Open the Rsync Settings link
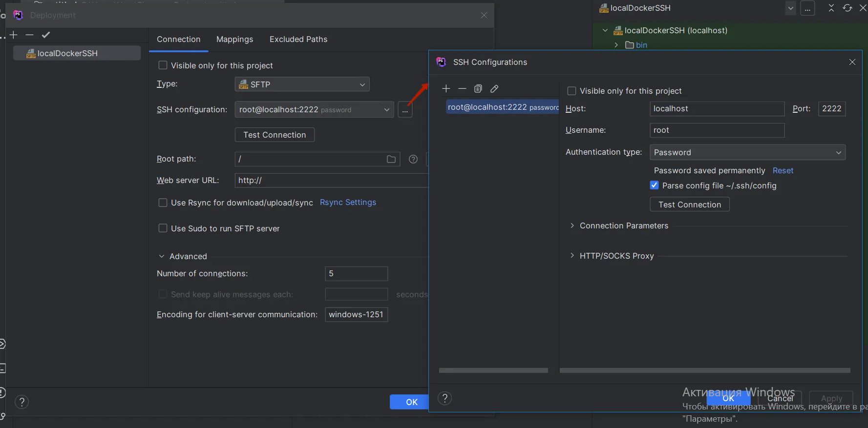The height and width of the screenshot is (428, 868). click(348, 203)
